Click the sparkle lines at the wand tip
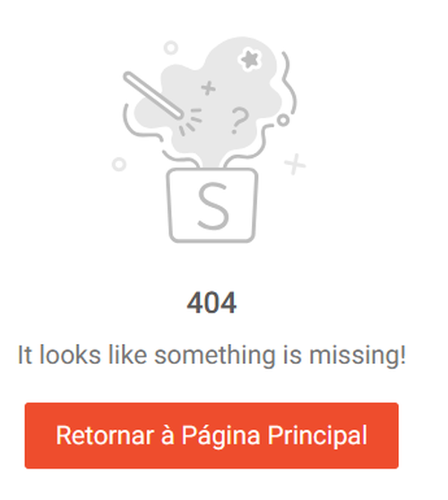Viewport: 448px width, 500px height. [191, 122]
